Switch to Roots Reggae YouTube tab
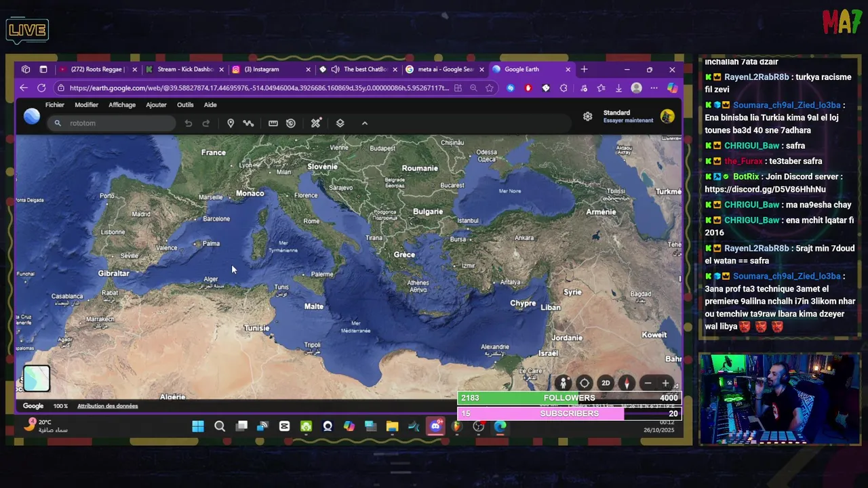Image resolution: width=868 pixels, height=488 pixels. 98,69
